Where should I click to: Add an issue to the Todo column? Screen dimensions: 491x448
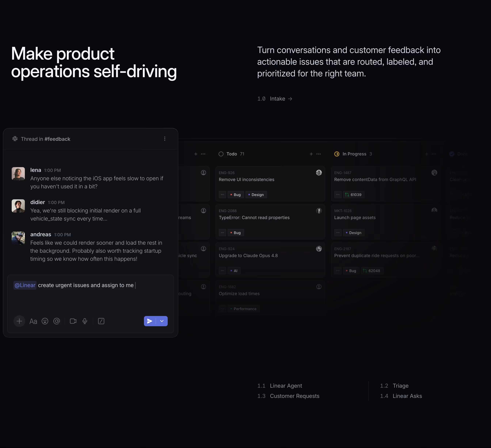tap(311, 154)
